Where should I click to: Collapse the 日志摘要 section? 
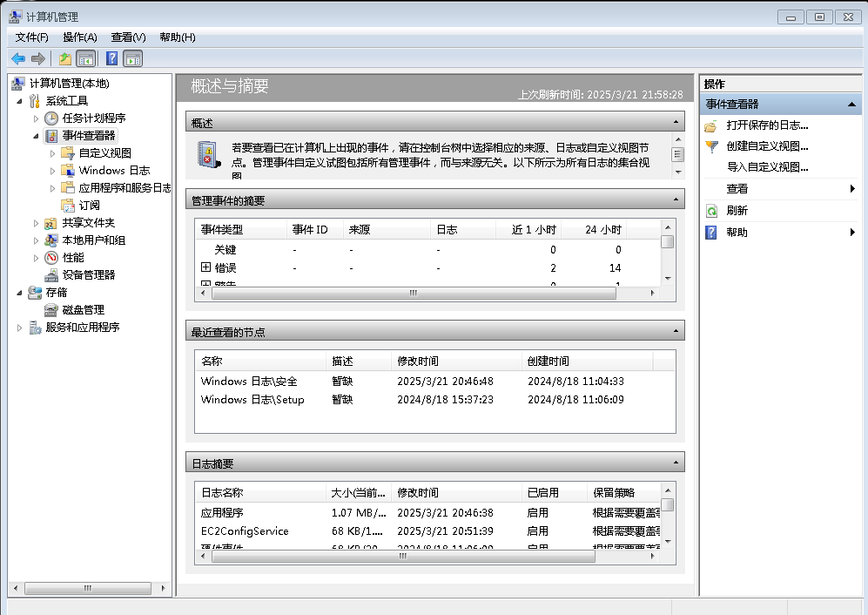click(676, 462)
